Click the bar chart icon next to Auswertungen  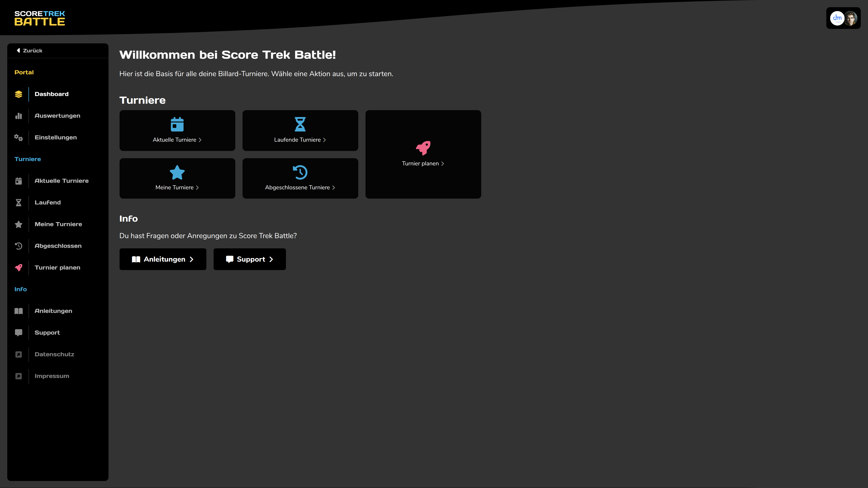pos(19,116)
